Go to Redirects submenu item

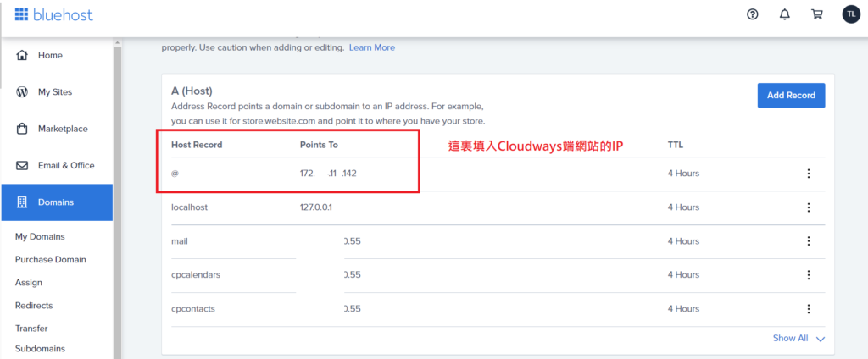(x=34, y=306)
